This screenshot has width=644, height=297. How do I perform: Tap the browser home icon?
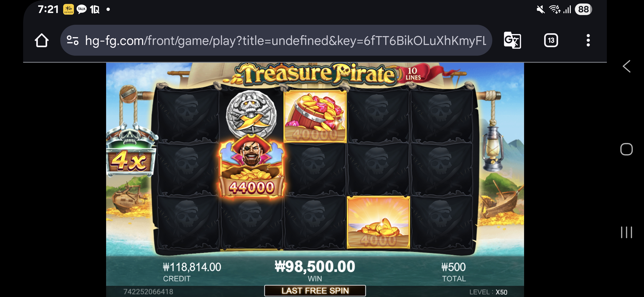point(41,40)
